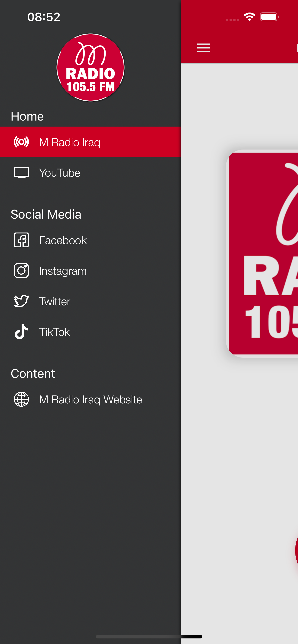Tap the Twitter bird icon
This screenshot has width=298, height=644.
pyautogui.click(x=21, y=301)
